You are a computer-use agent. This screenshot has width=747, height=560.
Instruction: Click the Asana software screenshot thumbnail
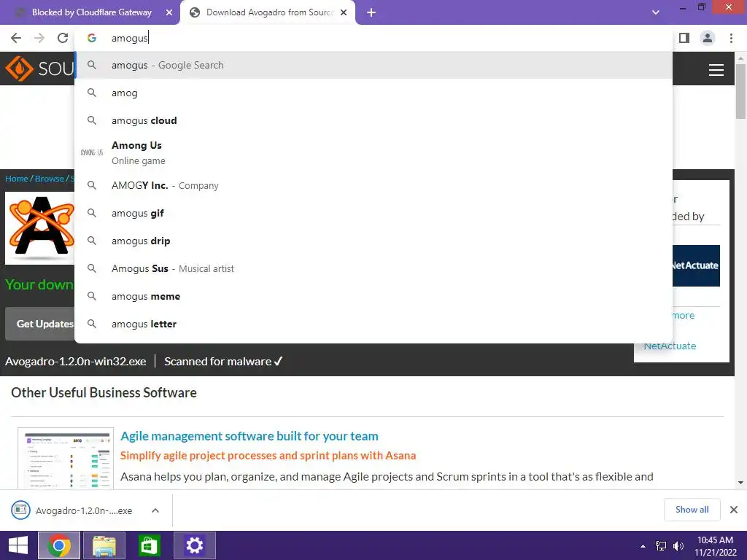pos(66,458)
